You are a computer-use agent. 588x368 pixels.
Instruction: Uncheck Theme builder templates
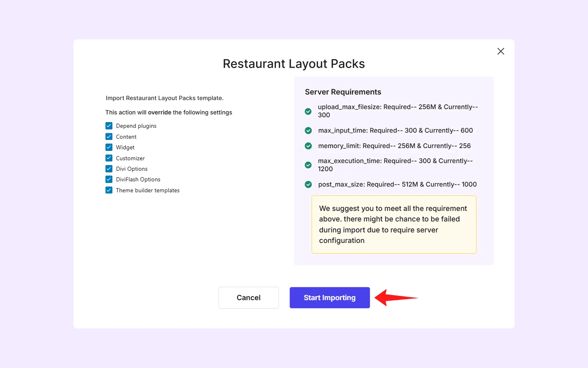tap(109, 190)
